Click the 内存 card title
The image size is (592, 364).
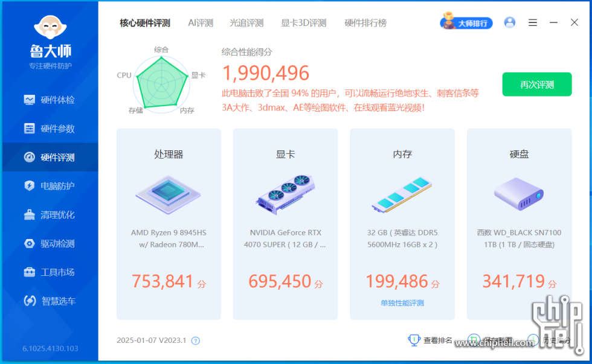coord(402,155)
